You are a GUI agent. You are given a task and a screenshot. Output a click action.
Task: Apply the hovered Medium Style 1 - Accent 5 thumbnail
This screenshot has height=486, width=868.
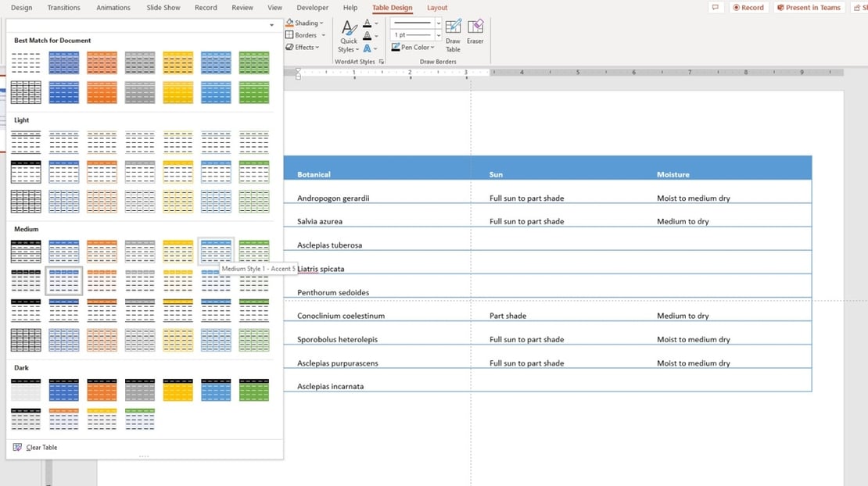point(216,251)
